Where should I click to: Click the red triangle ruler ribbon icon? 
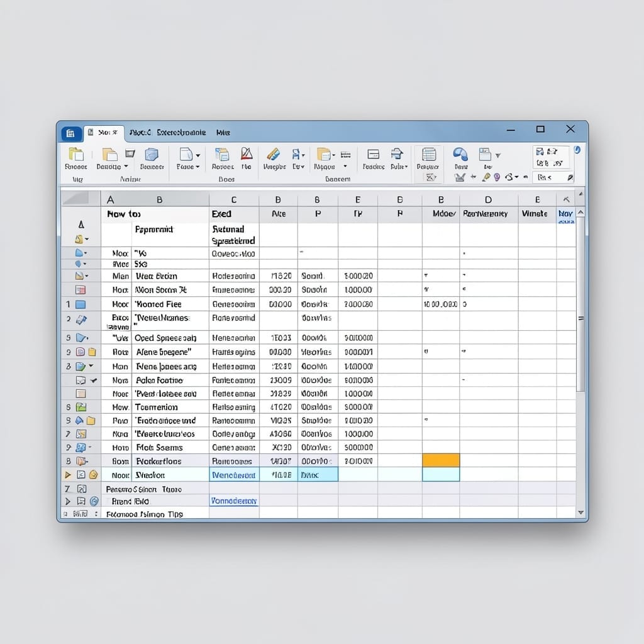[247, 153]
